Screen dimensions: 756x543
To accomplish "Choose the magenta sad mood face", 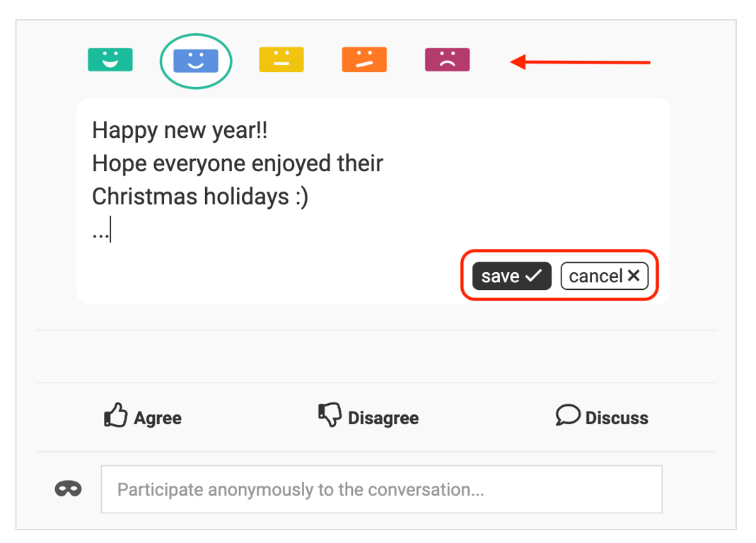I will click(447, 60).
